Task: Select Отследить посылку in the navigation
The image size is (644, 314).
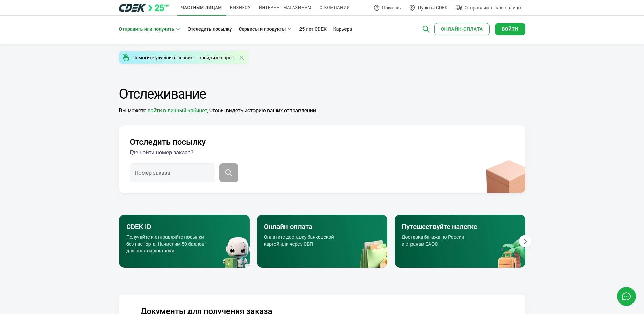Action: pyautogui.click(x=209, y=29)
